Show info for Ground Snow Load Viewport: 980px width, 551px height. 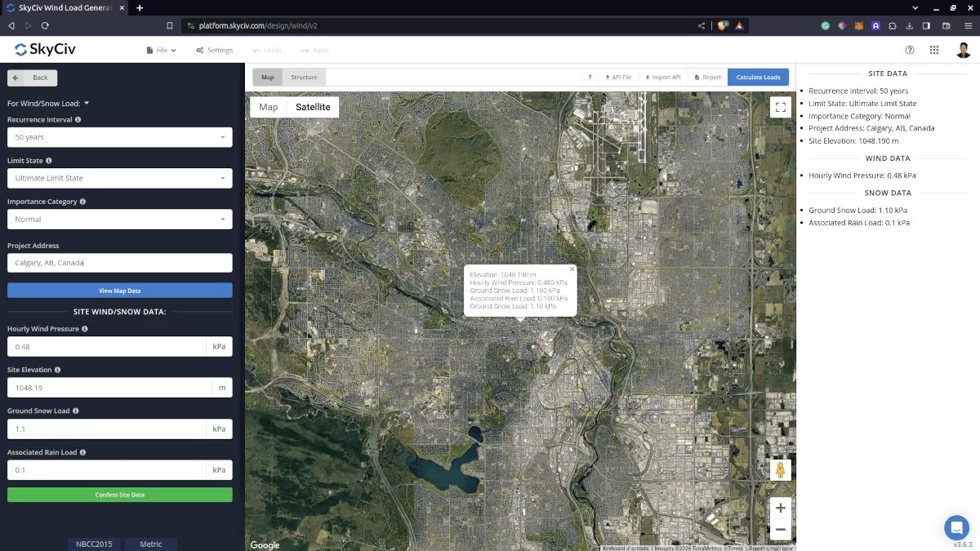pos(76,411)
